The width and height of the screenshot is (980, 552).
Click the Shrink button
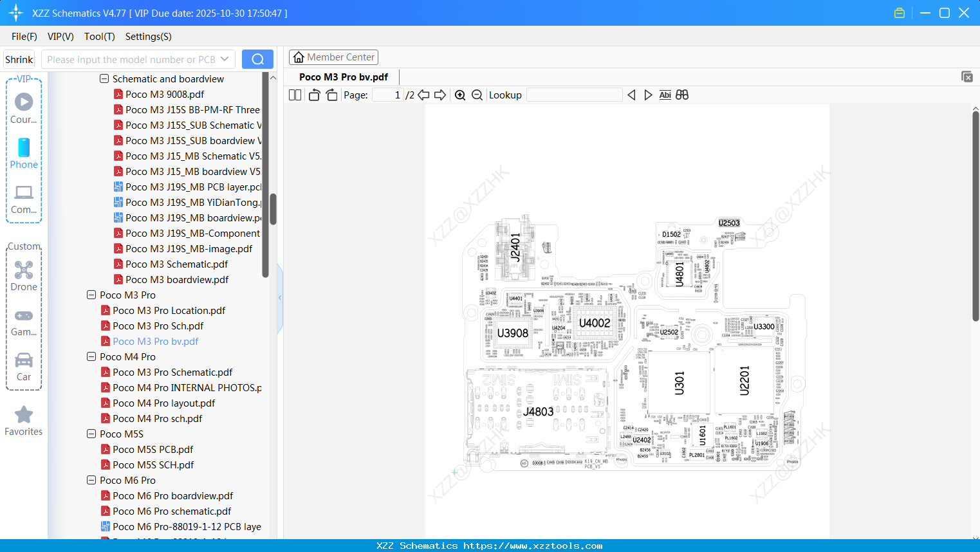pos(19,59)
